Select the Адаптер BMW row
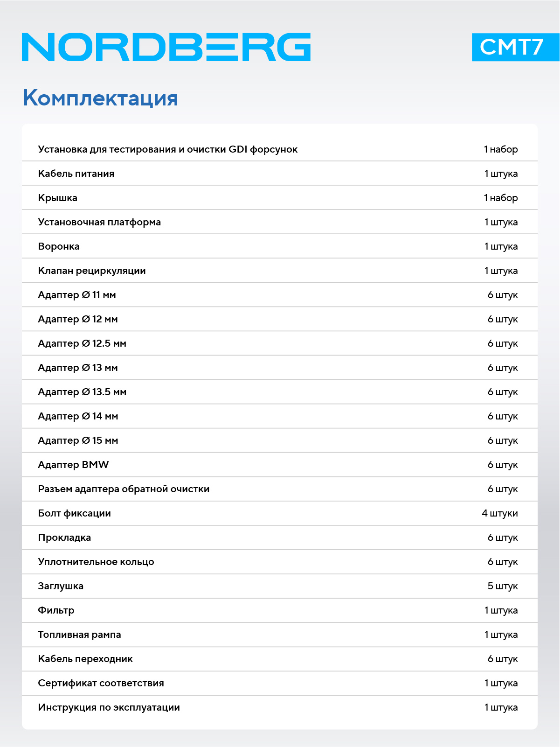Screen dimensions: 560x747 (x=280, y=465)
